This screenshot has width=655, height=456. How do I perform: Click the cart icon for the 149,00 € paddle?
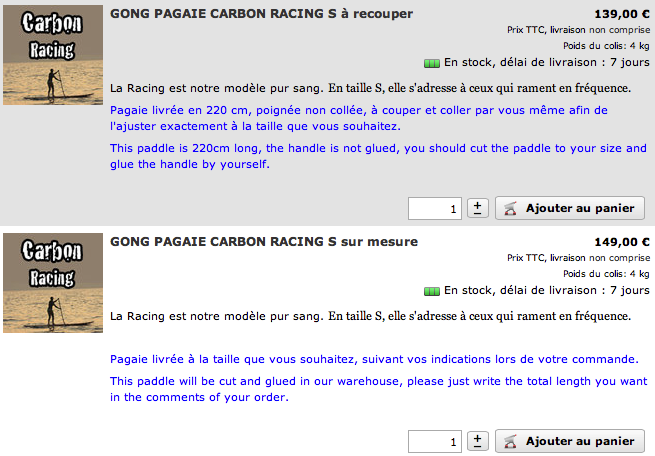(510, 441)
